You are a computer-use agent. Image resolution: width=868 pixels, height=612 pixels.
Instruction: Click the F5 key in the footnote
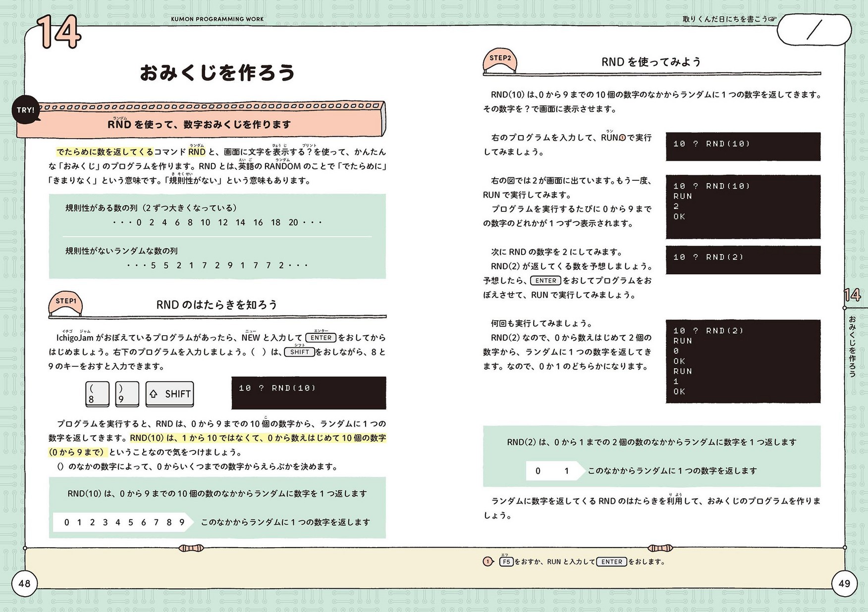point(506,561)
